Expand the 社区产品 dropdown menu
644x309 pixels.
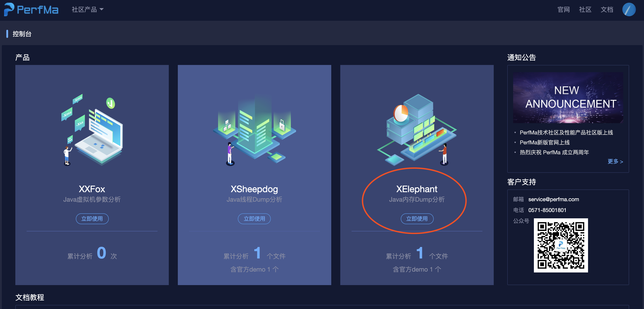tap(88, 9)
